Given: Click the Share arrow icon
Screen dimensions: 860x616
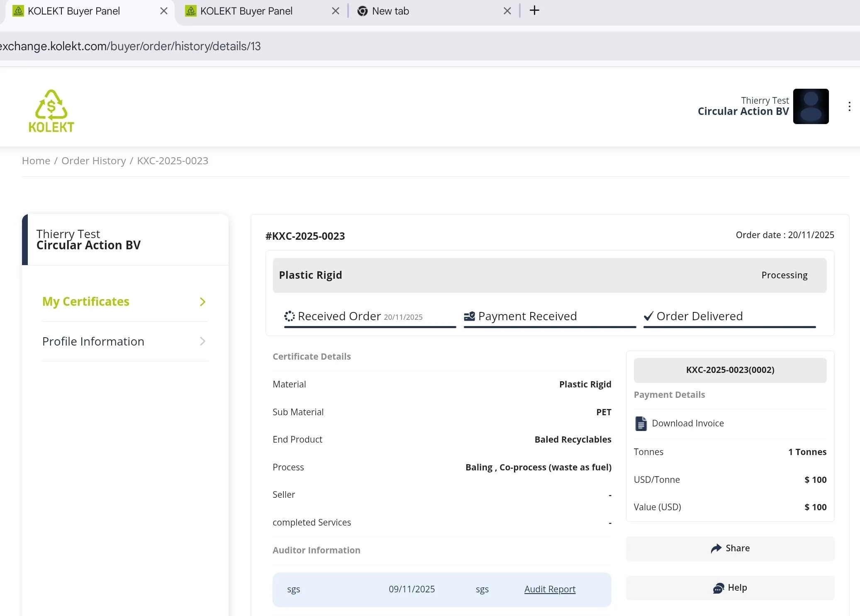Looking at the screenshot, I should pos(716,548).
